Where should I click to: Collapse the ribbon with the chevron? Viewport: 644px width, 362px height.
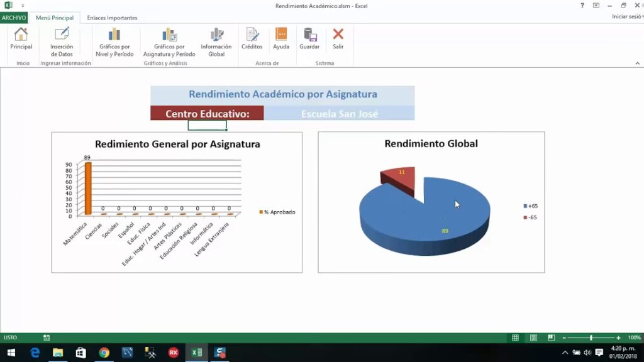coord(637,63)
